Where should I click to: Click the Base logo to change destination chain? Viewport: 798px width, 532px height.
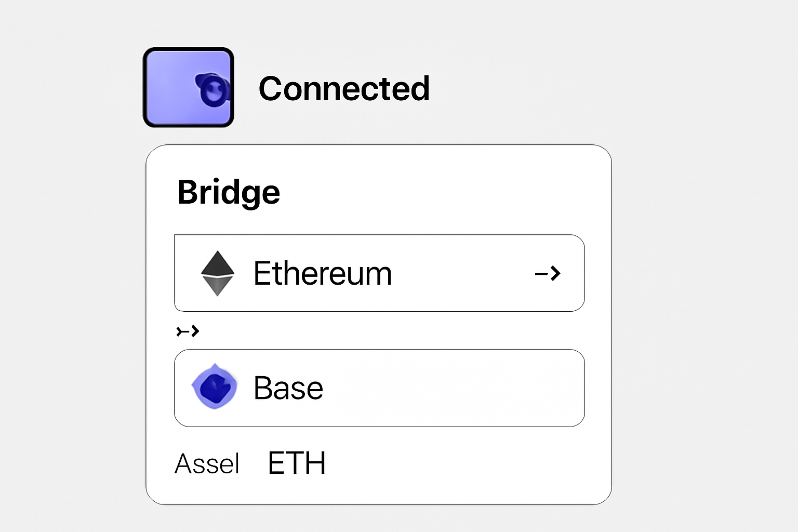coord(215,387)
